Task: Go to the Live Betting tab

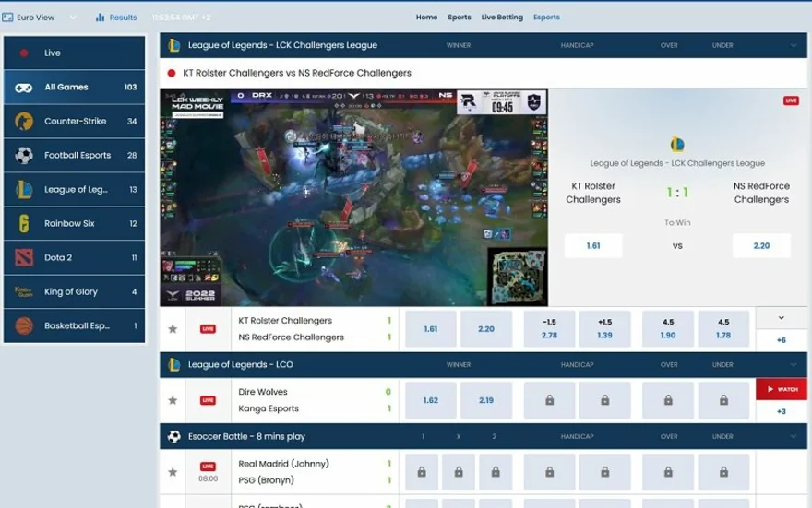Action: [x=502, y=18]
